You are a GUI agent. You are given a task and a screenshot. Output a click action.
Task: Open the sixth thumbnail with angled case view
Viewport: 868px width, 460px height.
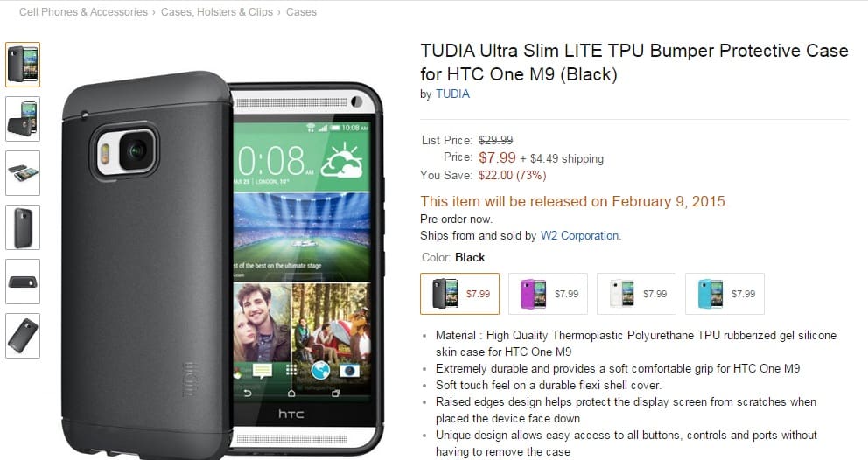pos(23,336)
